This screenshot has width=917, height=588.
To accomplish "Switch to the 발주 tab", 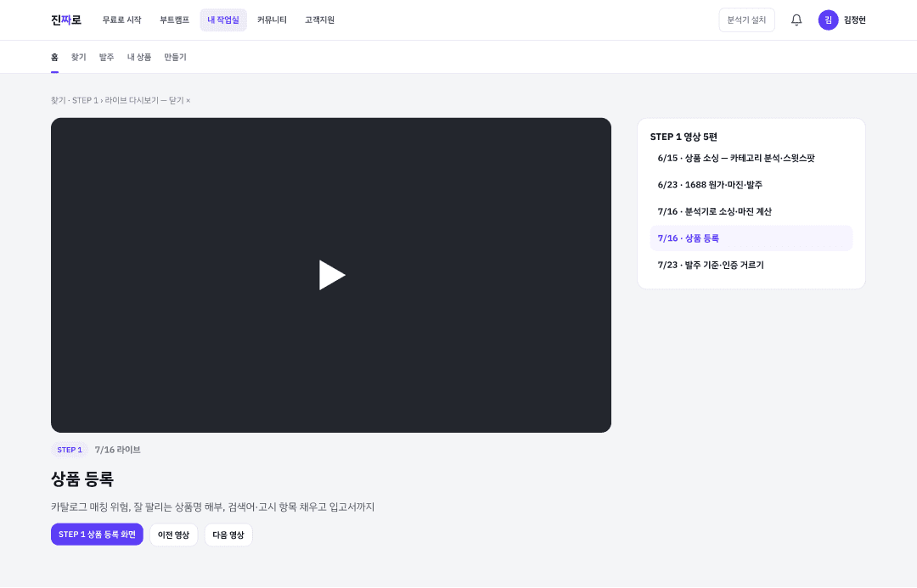I will click(106, 58).
